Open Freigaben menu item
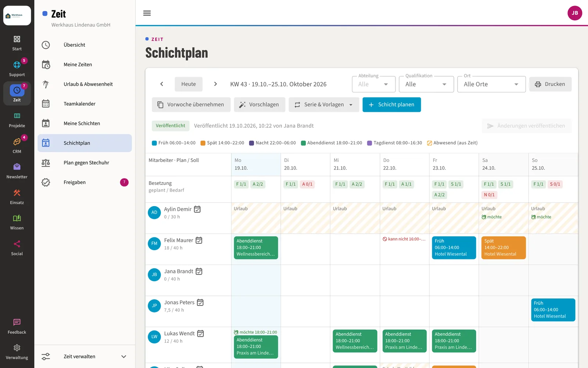588x368 pixels. click(85, 182)
